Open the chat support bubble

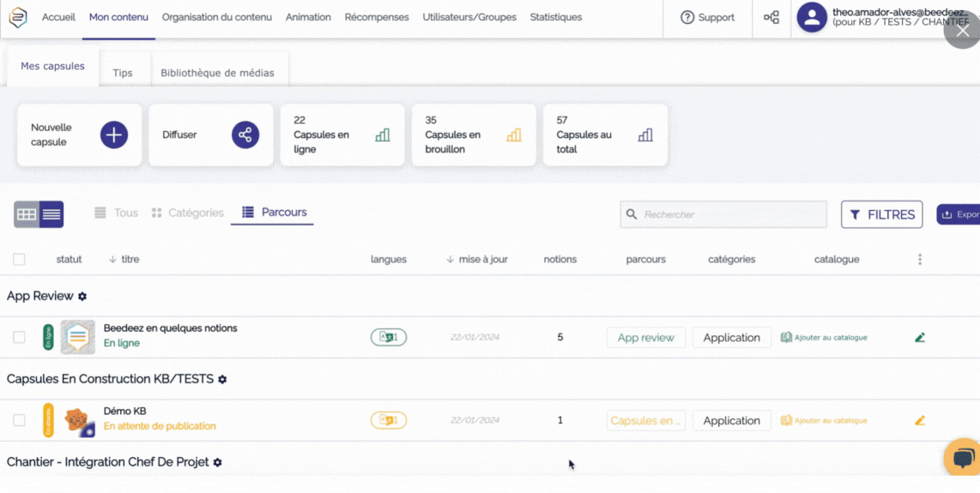[963, 457]
